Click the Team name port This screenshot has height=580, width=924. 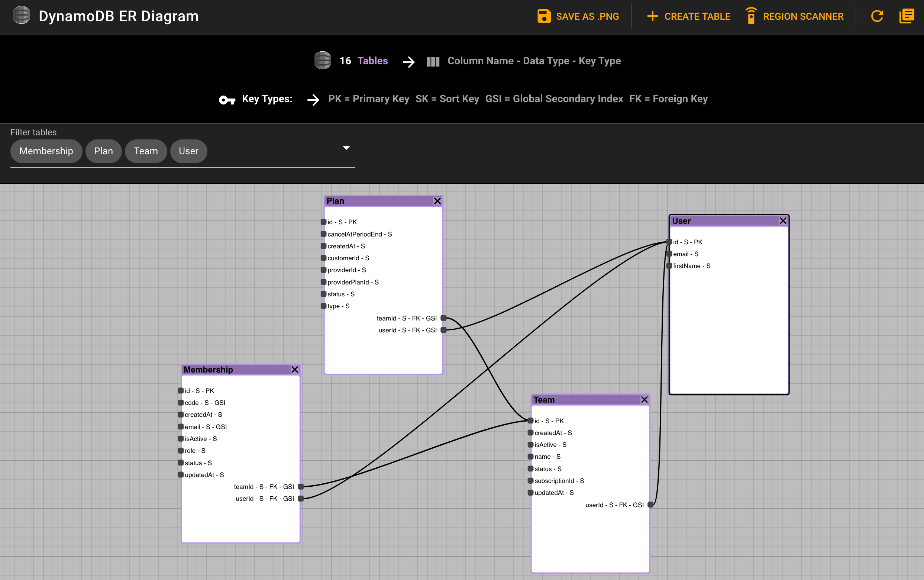tap(531, 457)
